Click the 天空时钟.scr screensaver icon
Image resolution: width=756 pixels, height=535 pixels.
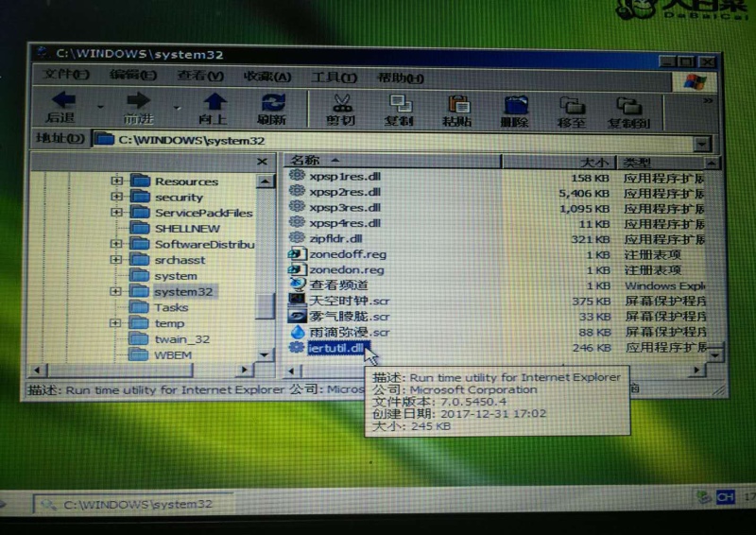tap(297, 300)
